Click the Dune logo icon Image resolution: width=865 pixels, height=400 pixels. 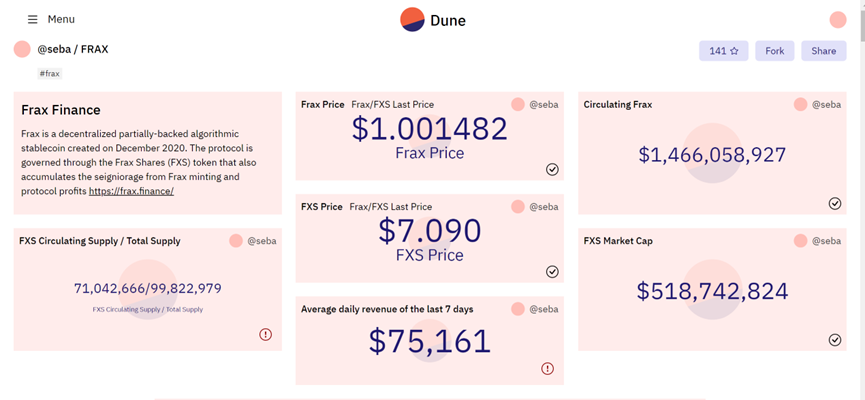(x=412, y=20)
